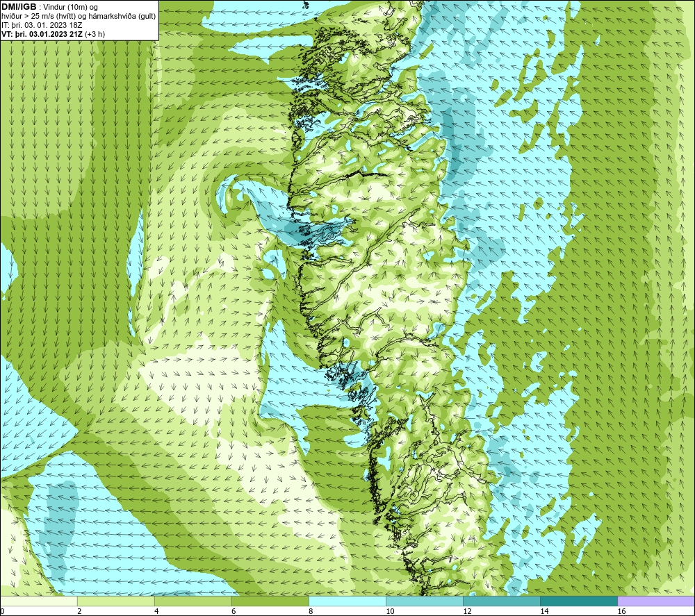Click the 4–6 m/s green legend swatch

pos(193,601)
